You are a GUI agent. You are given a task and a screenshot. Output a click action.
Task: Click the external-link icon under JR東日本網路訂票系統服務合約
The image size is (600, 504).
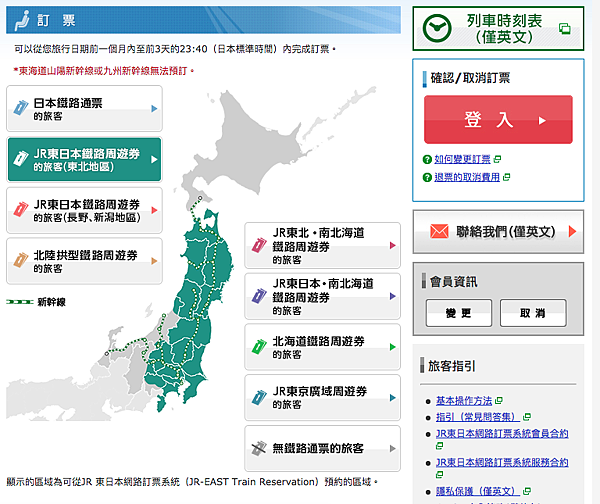tap(440, 475)
